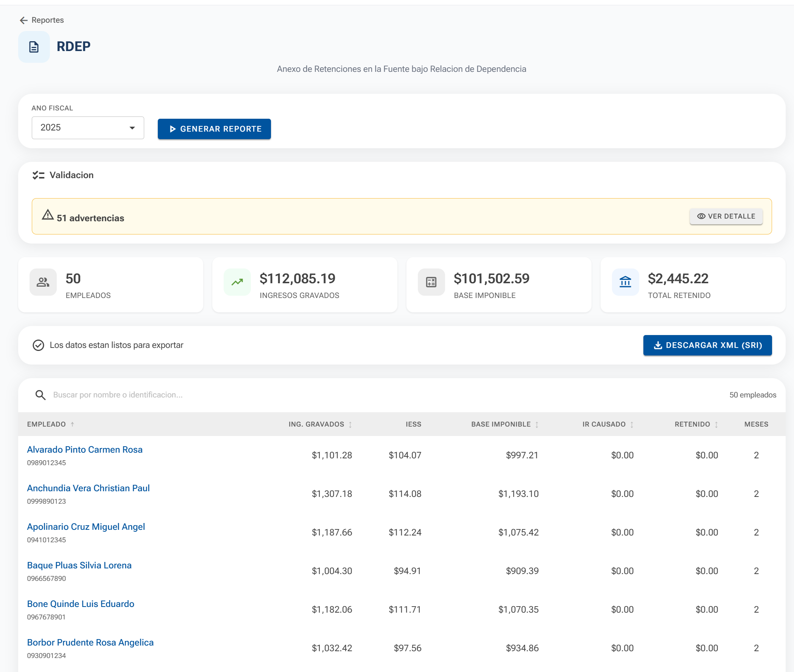
Task: Click the green trending-up ingresos icon
Action: point(237,282)
